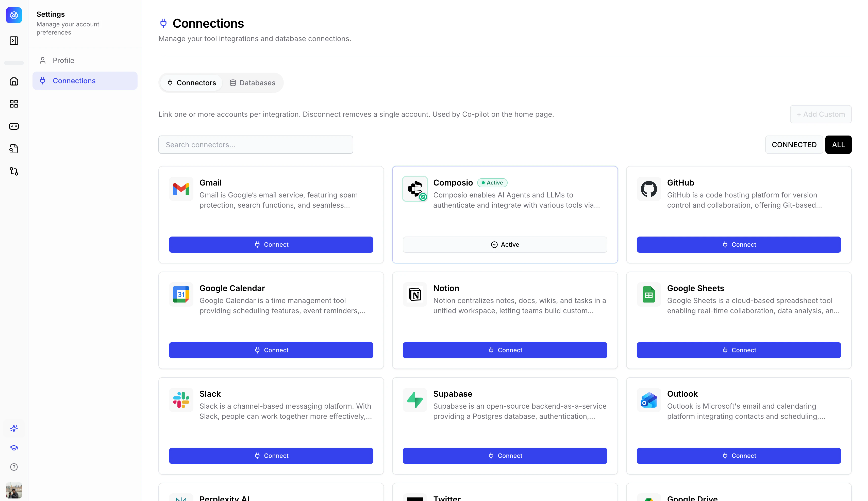Image resolution: width=868 pixels, height=501 pixels.
Task: Click the Slack logo icon
Action: click(181, 400)
